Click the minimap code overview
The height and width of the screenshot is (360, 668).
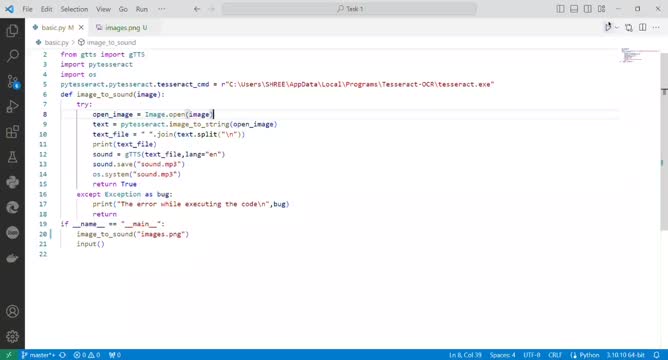point(638,55)
